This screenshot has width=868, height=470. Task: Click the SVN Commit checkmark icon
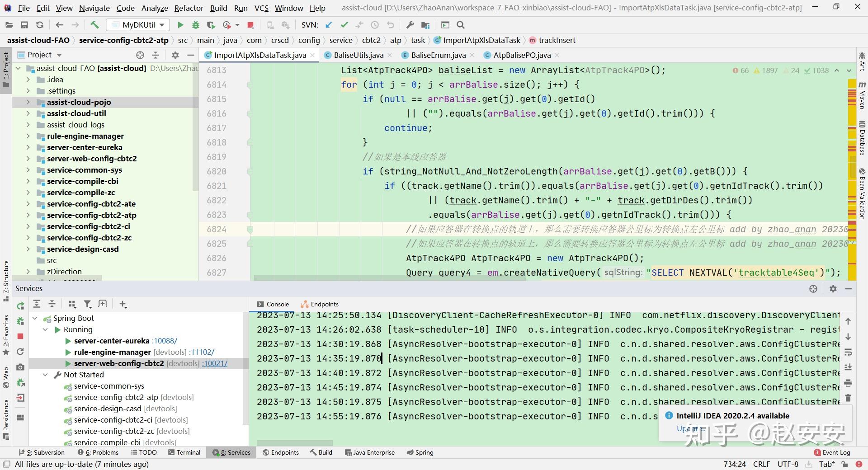pyautogui.click(x=344, y=25)
